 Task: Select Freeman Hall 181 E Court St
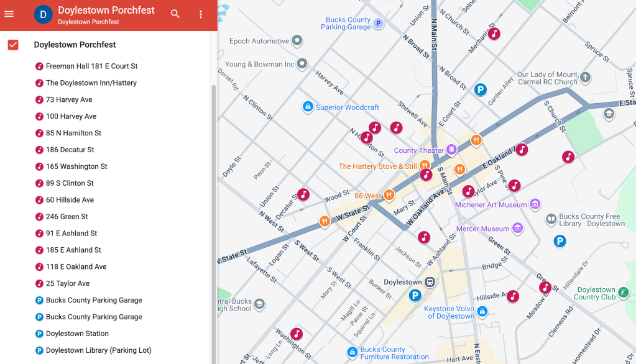tap(91, 66)
